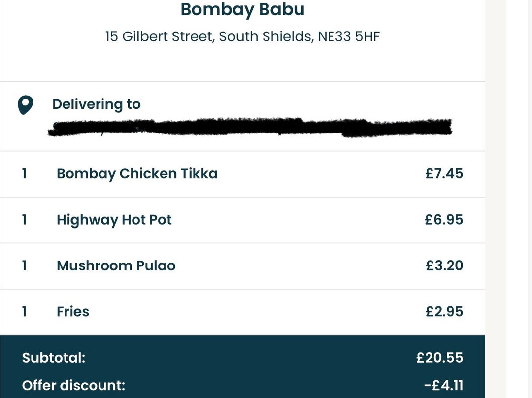Click the Delivering to label
This screenshot has height=398, width=532.
coord(97,104)
